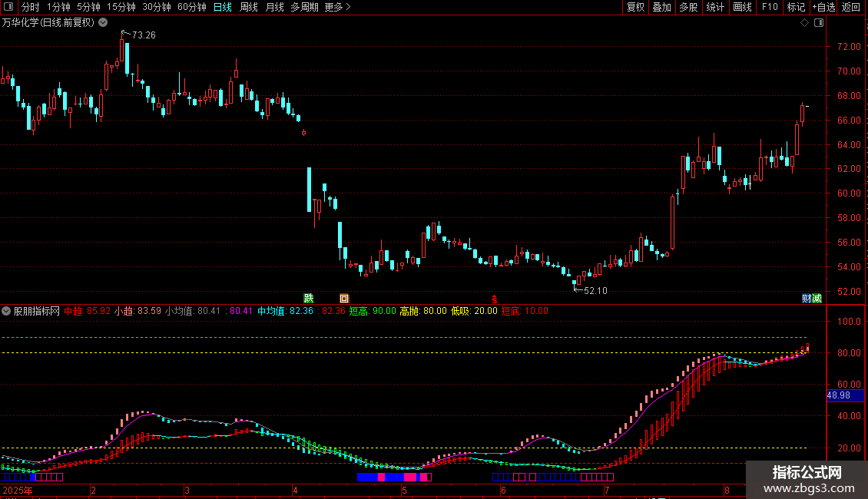Click the 复权 button

pyautogui.click(x=635, y=7)
